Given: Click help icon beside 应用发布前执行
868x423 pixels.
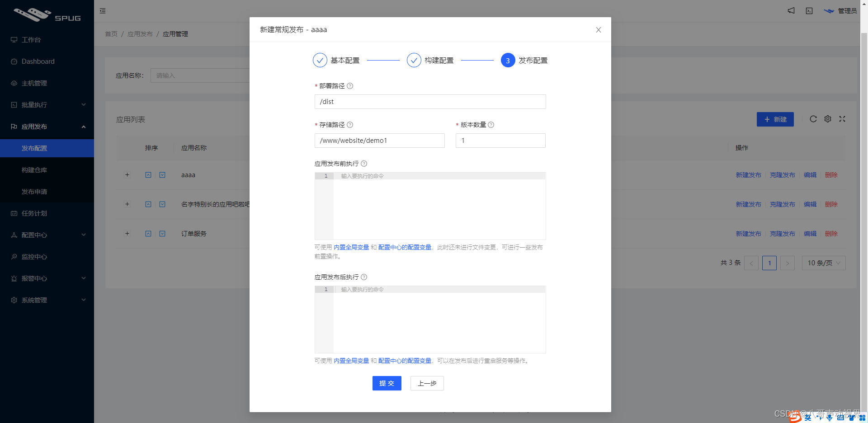Looking at the screenshot, I should (364, 164).
